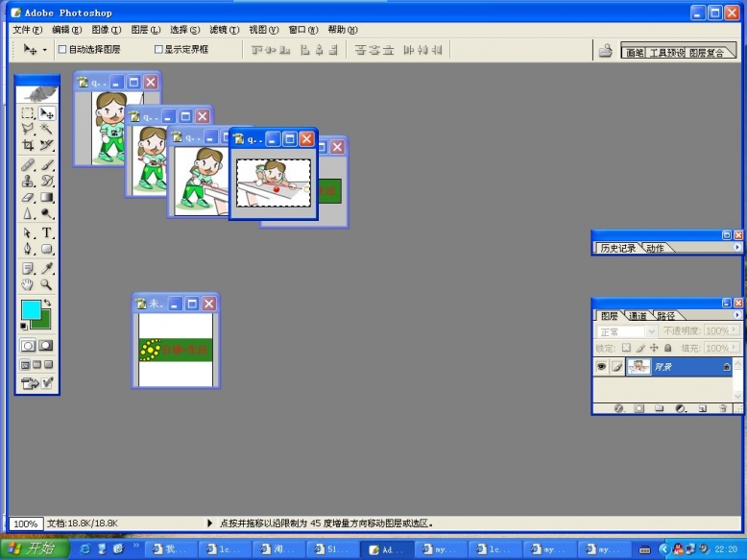Image resolution: width=747 pixels, height=560 pixels.
Task: Hide the 背景 layer with eye icon
Action: (x=601, y=367)
